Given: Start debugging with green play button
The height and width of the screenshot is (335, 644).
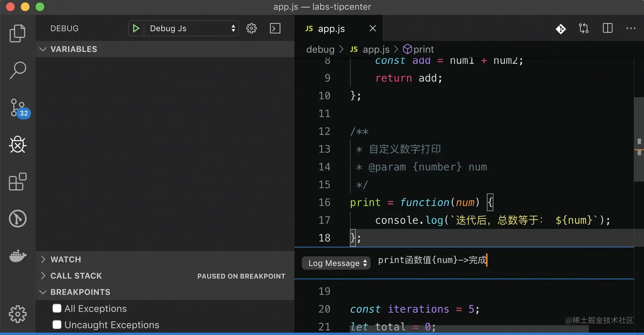Looking at the screenshot, I should [136, 29].
